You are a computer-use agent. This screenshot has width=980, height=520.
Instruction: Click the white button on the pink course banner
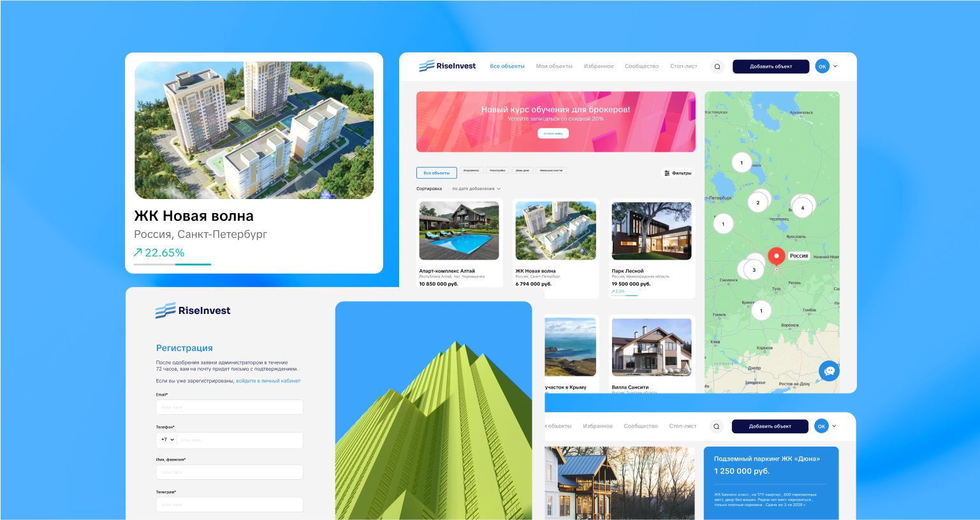click(553, 133)
